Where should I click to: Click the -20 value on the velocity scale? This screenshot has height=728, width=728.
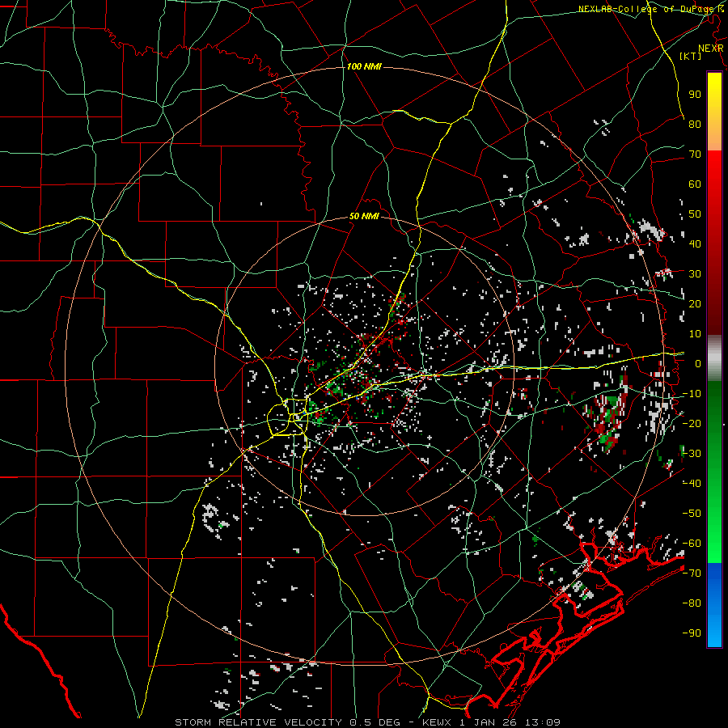[692, 423]
